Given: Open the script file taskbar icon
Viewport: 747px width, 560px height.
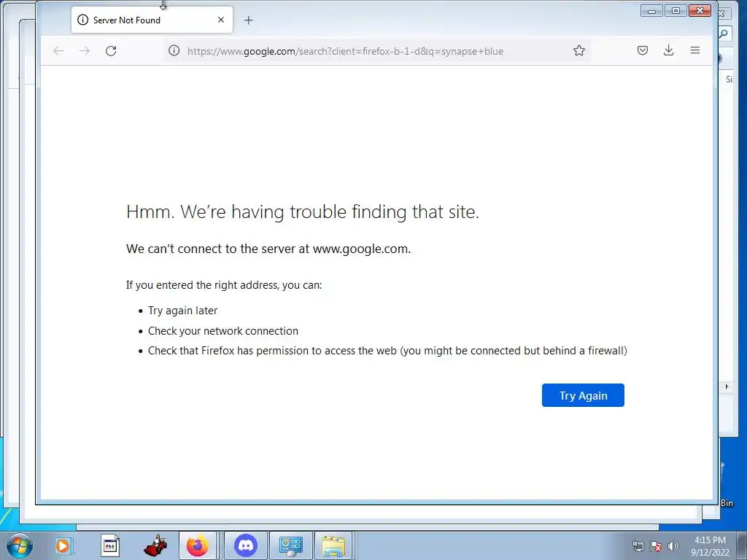Looking at the screenshot, I should 110,545.
